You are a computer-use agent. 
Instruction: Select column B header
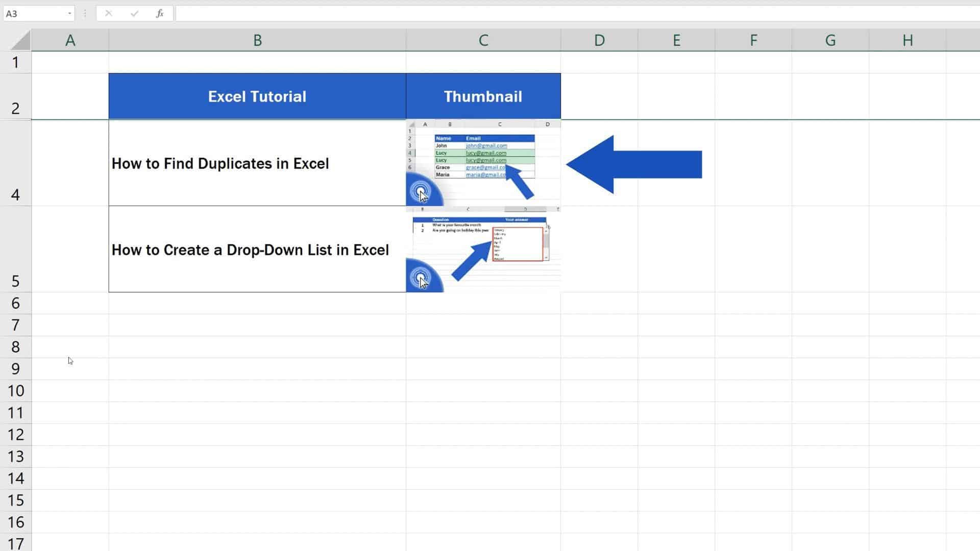[257, 40]
